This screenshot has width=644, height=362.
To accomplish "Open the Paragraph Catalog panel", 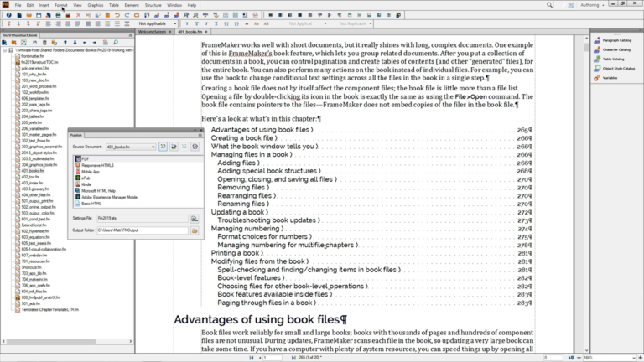I will coord(612,40).
